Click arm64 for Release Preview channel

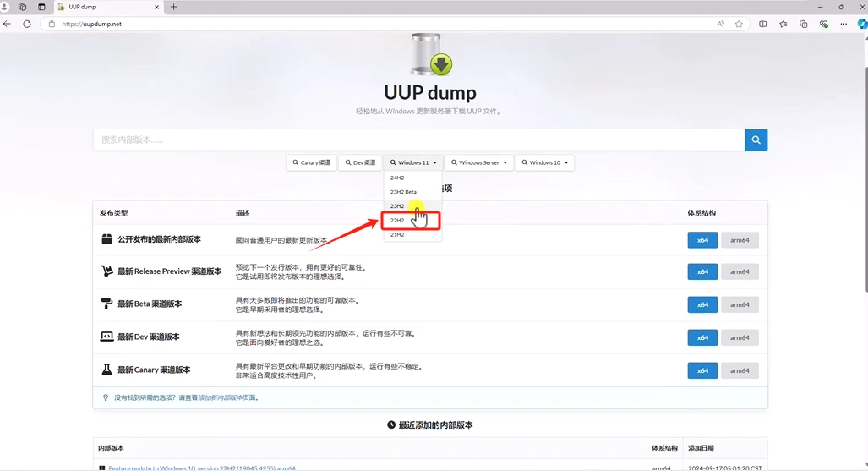pos(739,271)
